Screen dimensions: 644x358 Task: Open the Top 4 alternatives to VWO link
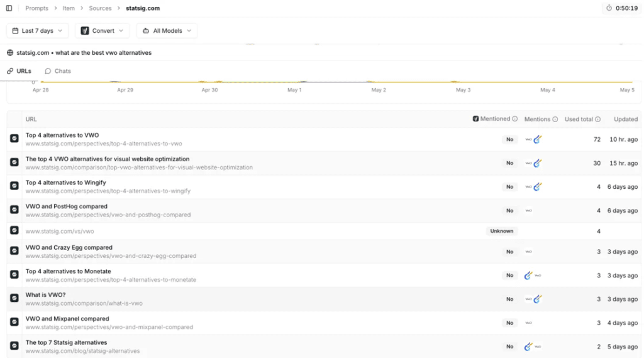62,135
